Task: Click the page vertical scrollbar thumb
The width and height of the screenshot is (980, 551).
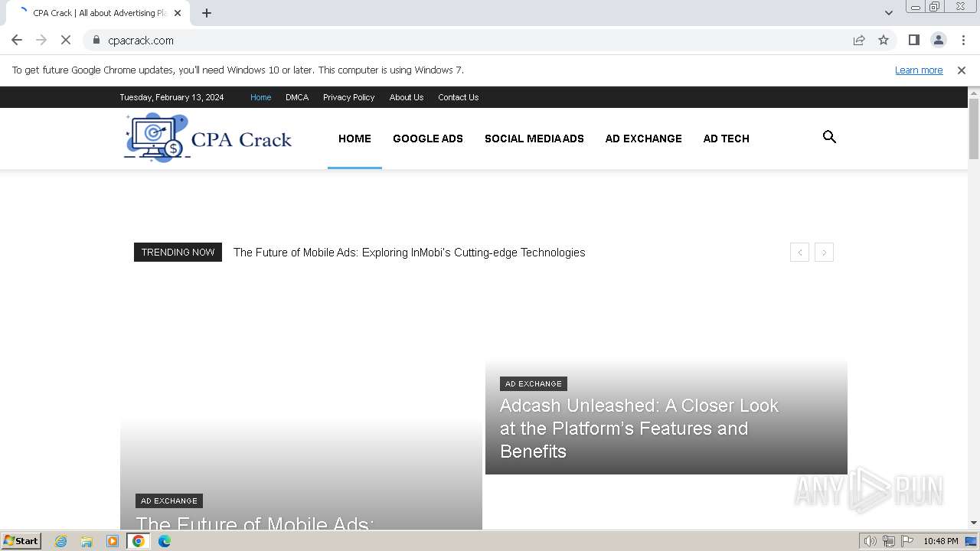Action: point(974,129)
